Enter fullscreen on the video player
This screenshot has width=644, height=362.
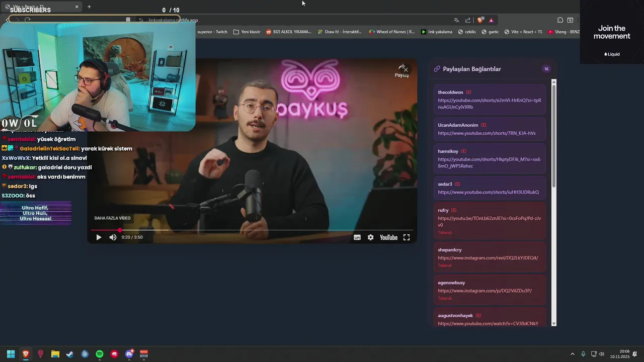[x=407, y=237]
